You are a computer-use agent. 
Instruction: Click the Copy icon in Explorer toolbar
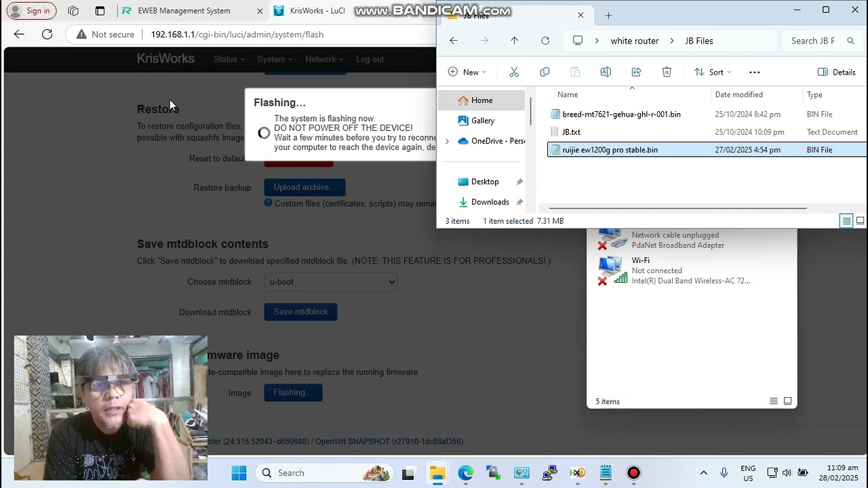coord(545,72)
